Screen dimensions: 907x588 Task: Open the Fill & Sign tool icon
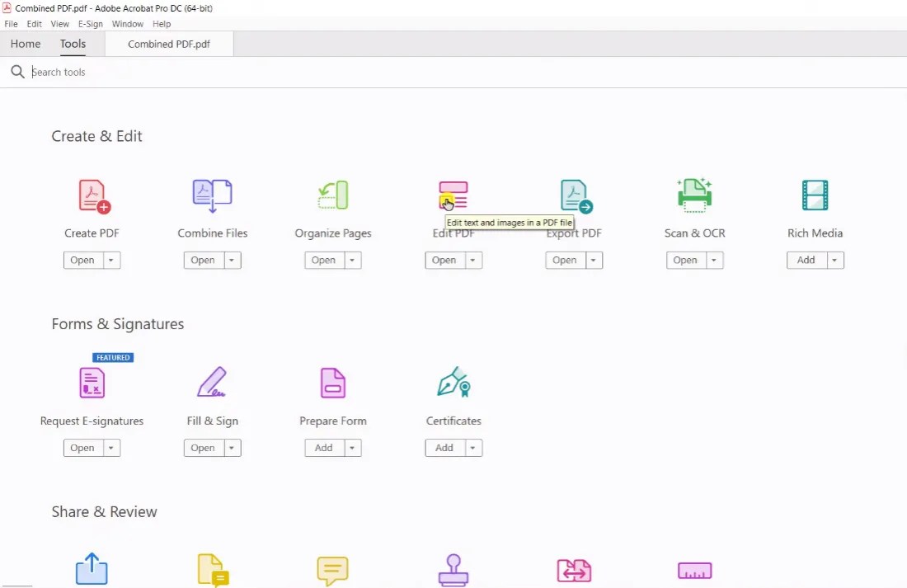tap(212, 383)
